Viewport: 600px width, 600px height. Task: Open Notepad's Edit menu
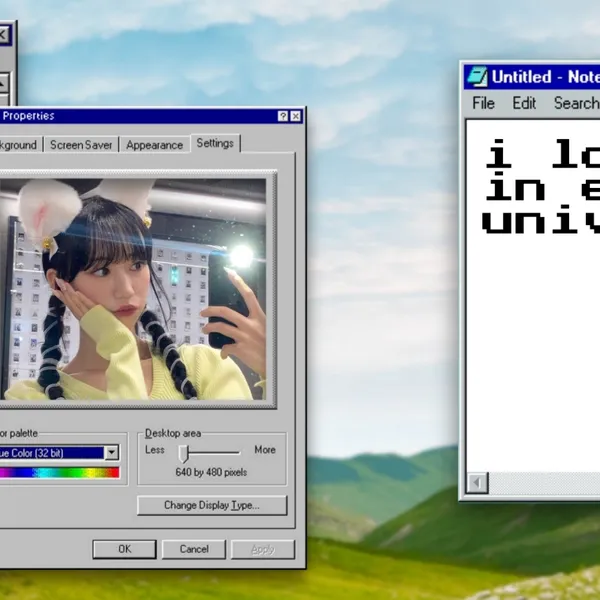pyautogui.click(x=524, y=103)
